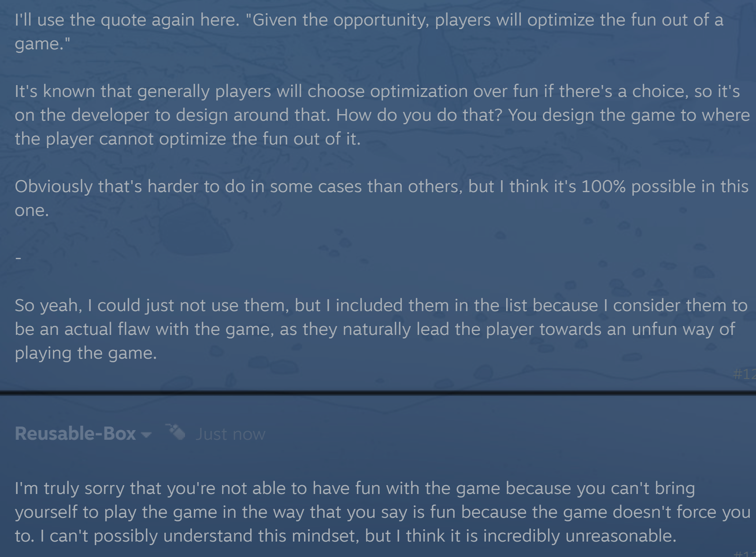This screenshot has width=756, height=557.
Task: Click the dark divider between the posts
Action: coord(378,392)
